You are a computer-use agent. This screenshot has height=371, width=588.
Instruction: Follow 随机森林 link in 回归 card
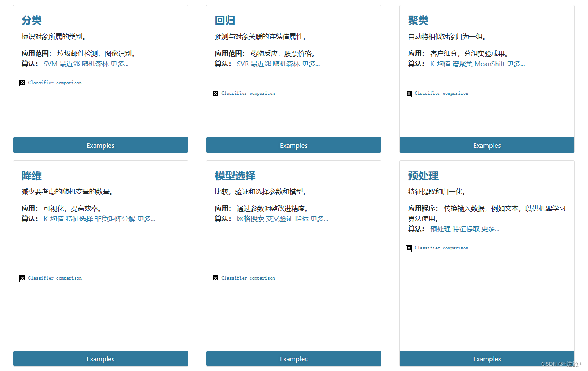point(287,64)
